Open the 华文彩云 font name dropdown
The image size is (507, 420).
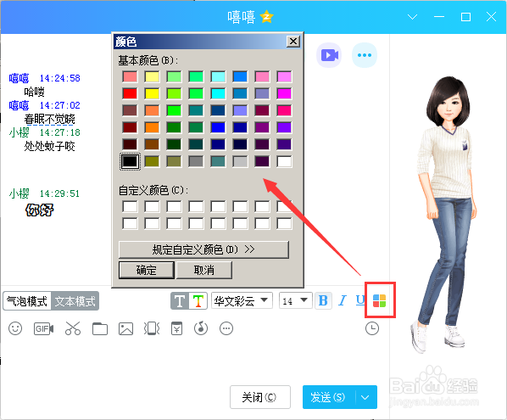242,301
